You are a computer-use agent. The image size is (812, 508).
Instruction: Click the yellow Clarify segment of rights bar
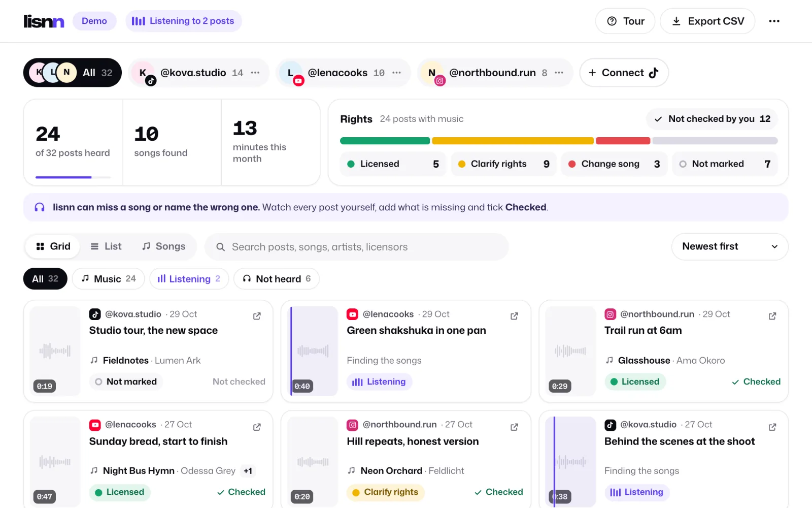(x=513, y=141)
